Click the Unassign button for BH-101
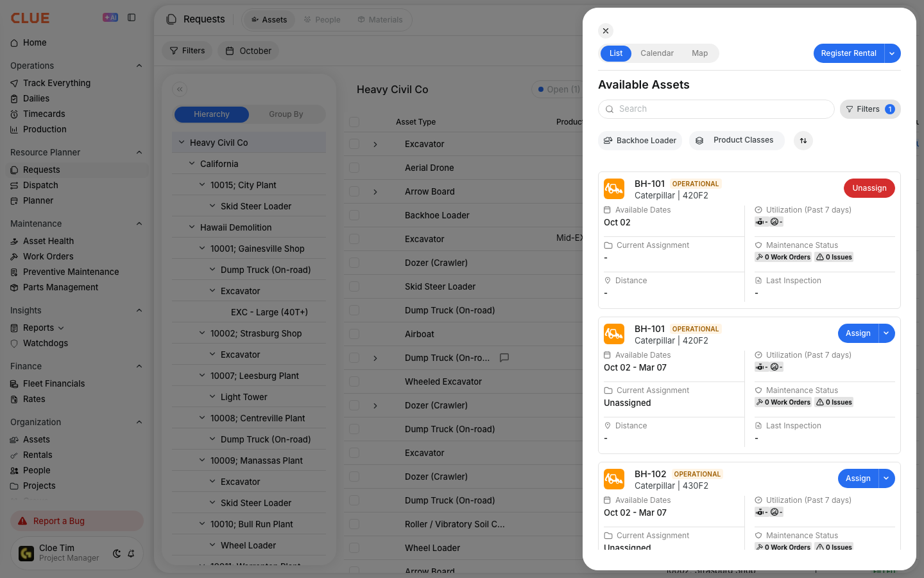The height and width of the screenshot is (578, 924). 869,188
